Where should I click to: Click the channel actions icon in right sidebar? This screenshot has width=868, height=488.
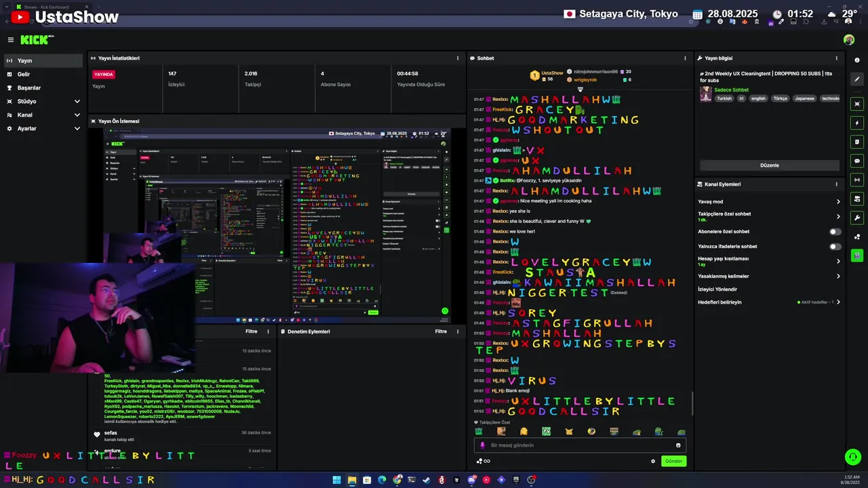857,199
